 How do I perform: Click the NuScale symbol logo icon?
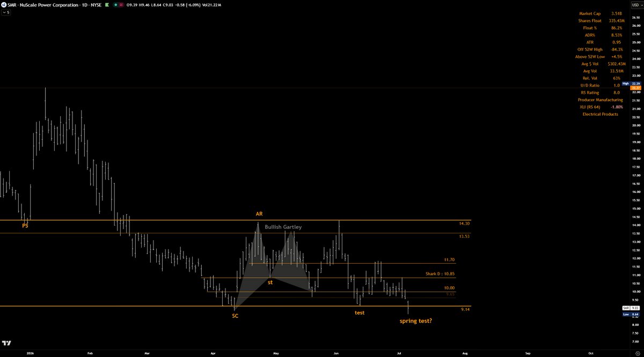(x=4, y=4)
